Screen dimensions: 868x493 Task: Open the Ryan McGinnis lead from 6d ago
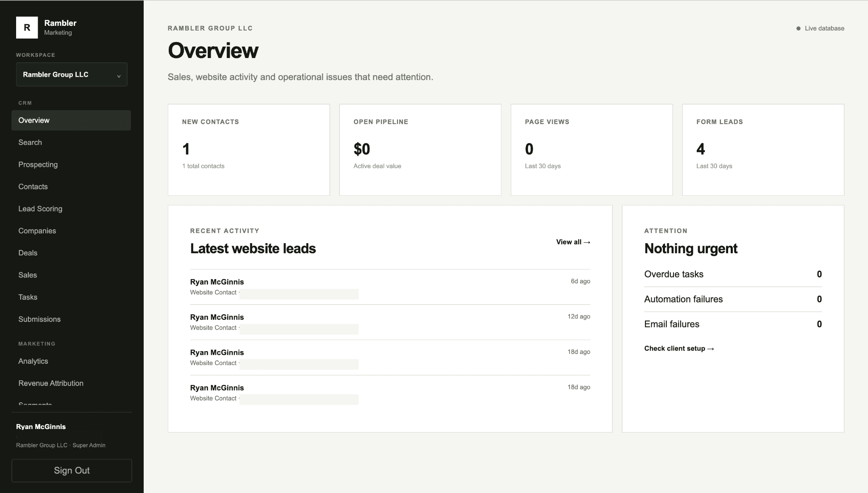coord(390,287)
